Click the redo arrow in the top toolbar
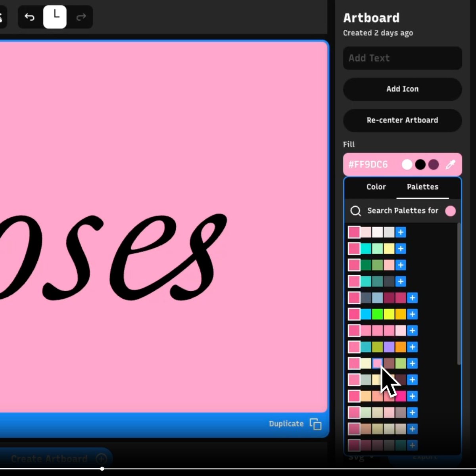Screen dimensions: 476x476 (x=81, y=17)
